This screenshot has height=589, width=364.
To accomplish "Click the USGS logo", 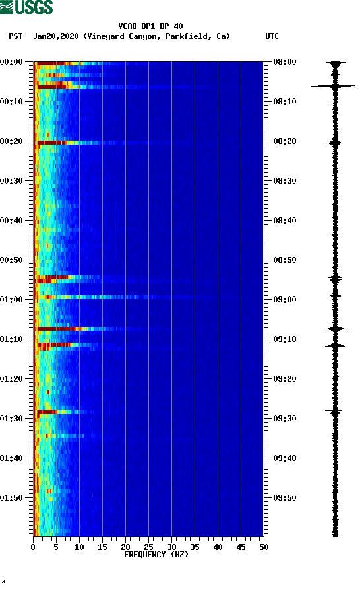I will click(26, 7).
